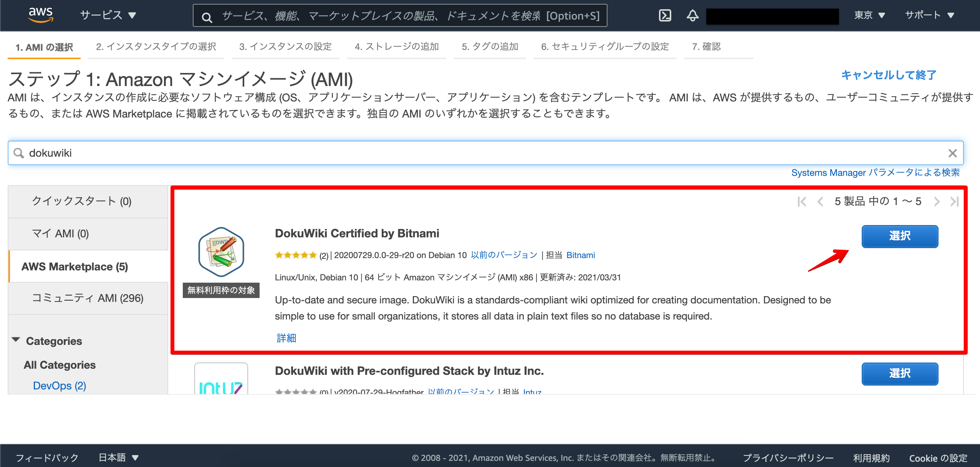Filter by DevOps (2) category
This screenshot has height=467, width=980.
coord(60,386)
